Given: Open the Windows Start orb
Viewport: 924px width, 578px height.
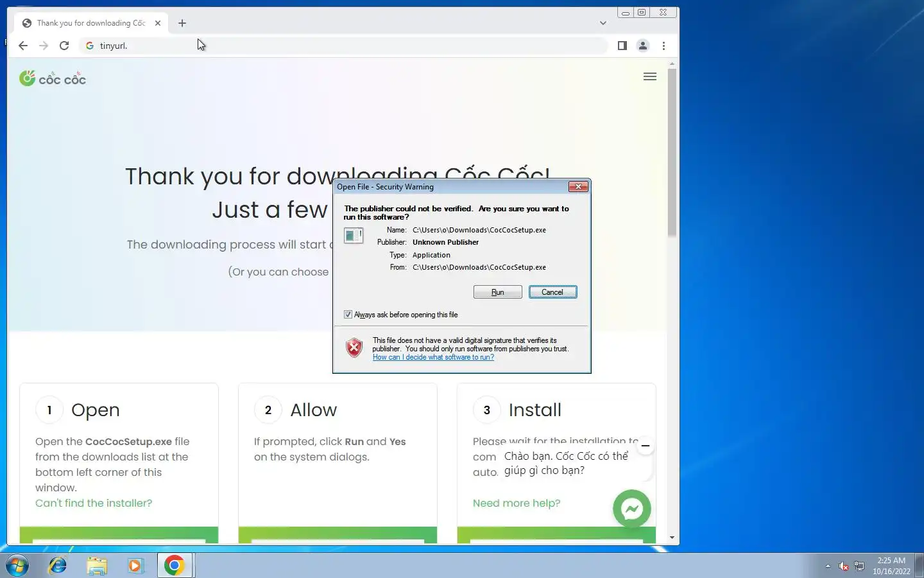Looking at the screenshot, I should coord(17,566).
